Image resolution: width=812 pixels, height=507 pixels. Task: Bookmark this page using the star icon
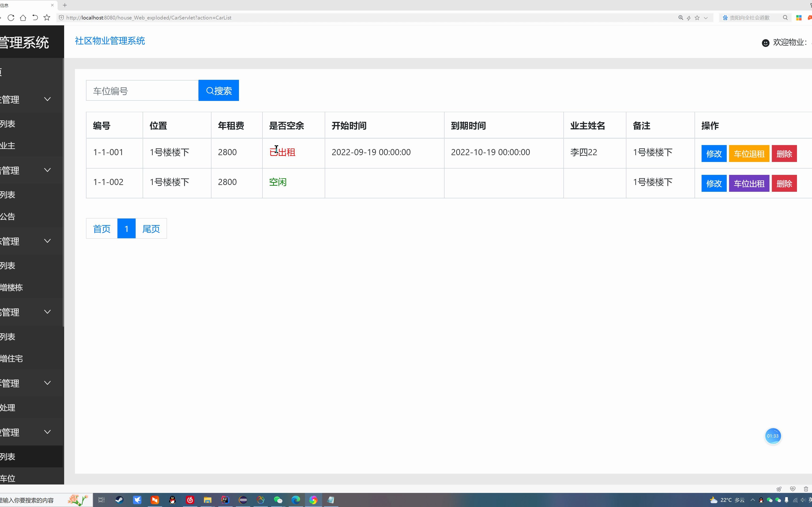(47, 17)
